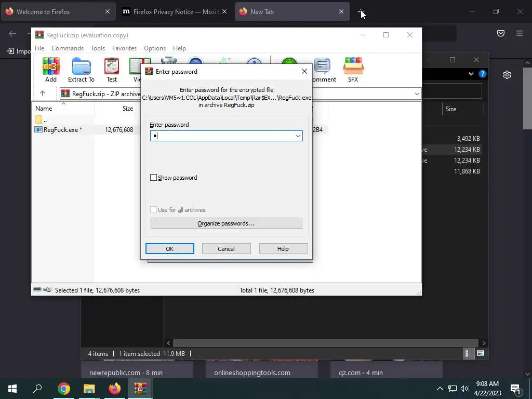Switch to Welcome to Firefox tab
This screenshot has width=532, height=399.
pos(58,11)
